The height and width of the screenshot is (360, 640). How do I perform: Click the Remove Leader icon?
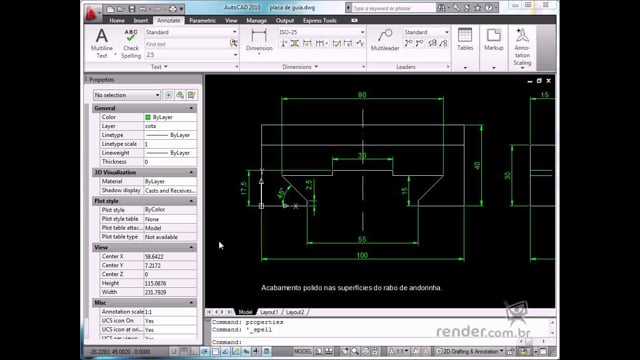420,43
